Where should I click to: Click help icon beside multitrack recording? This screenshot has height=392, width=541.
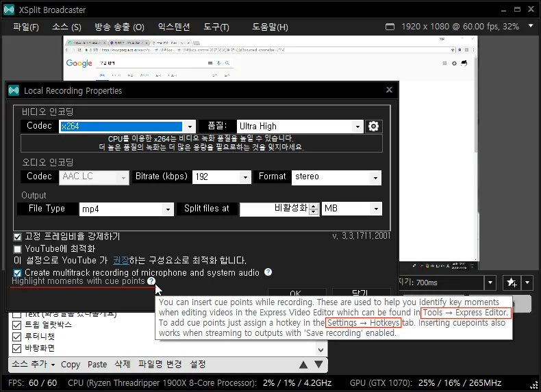coord(268,272)
